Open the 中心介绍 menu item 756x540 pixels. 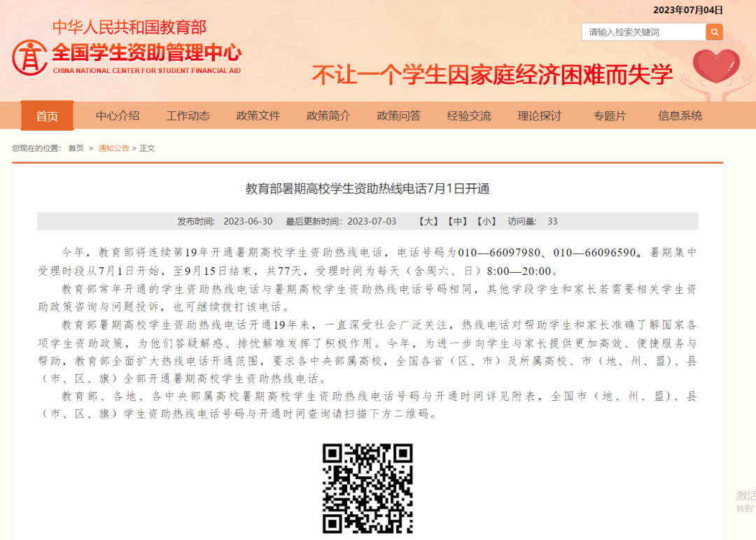[118, 116]
